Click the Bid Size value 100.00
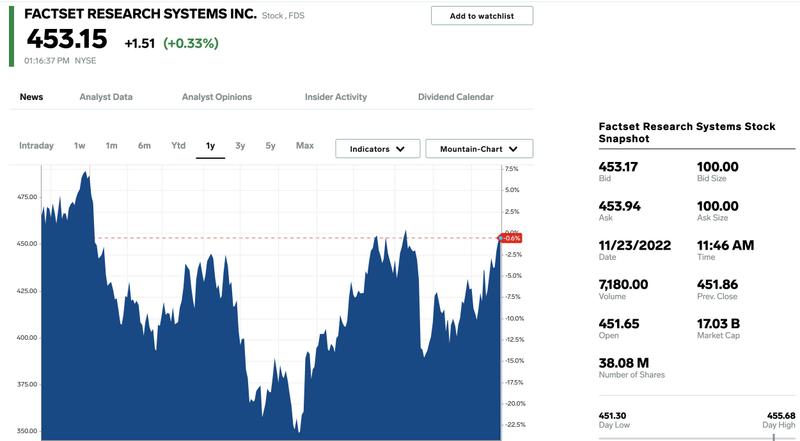Image resolution: width=800 pixels, height=441 pixels. [x=717, y=167]
